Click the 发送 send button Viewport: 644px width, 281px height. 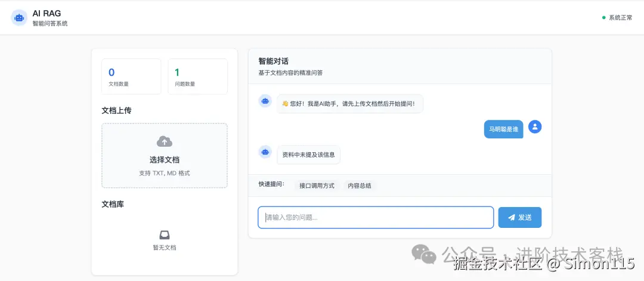point(519,217)
